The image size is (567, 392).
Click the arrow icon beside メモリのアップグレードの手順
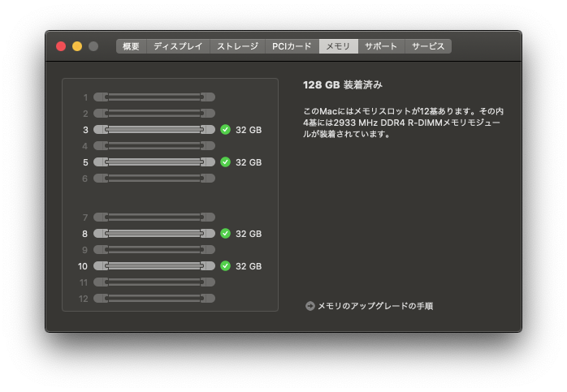pos(309,306)
